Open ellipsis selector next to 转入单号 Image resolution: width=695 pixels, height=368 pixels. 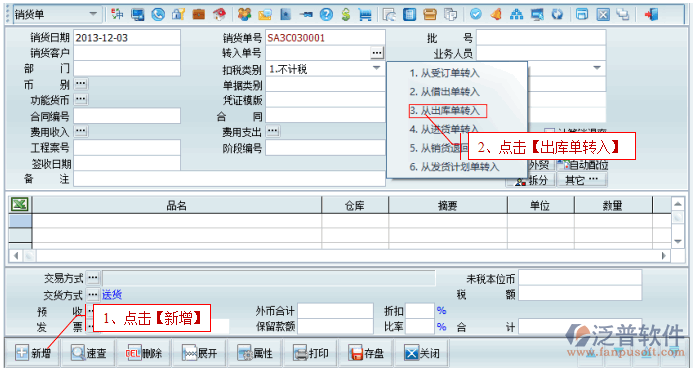pos(377,53)
